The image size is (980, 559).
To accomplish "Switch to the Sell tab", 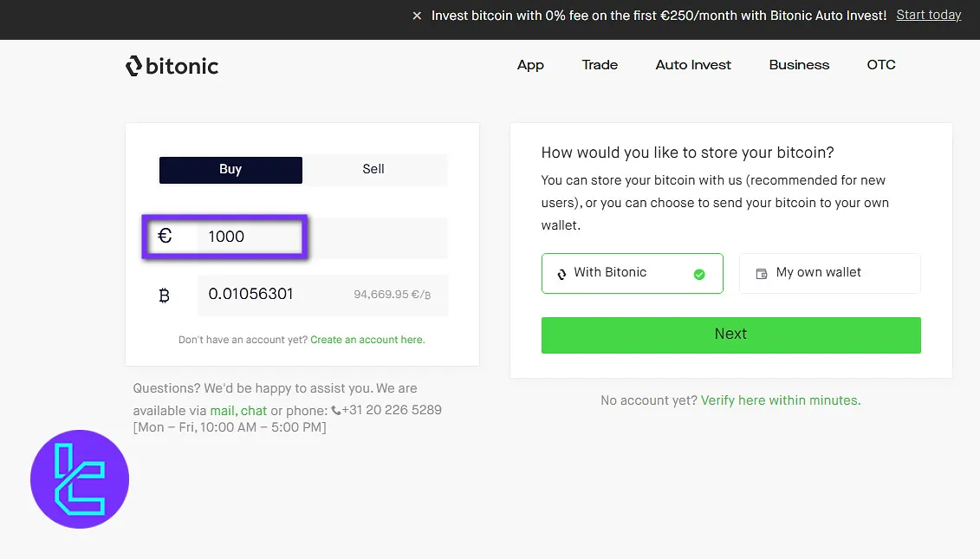I will tap(373, 170).
